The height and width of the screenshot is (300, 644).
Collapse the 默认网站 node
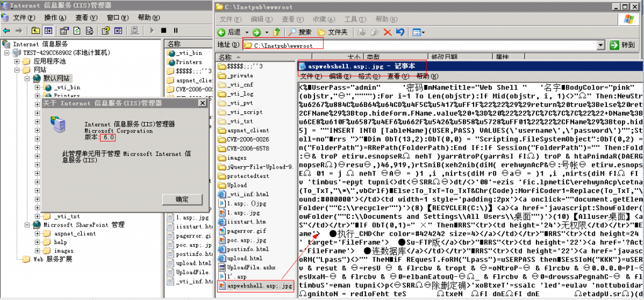[x=26, y=79]
